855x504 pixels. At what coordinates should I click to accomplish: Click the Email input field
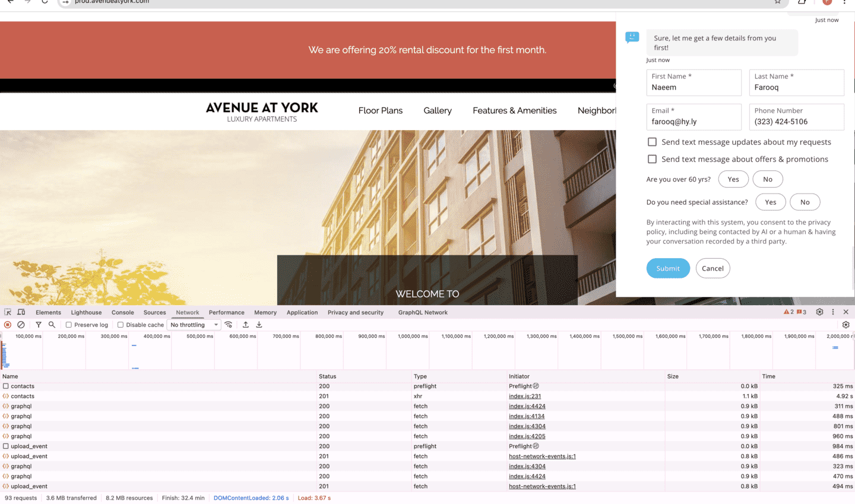click(x=693, y=122)
